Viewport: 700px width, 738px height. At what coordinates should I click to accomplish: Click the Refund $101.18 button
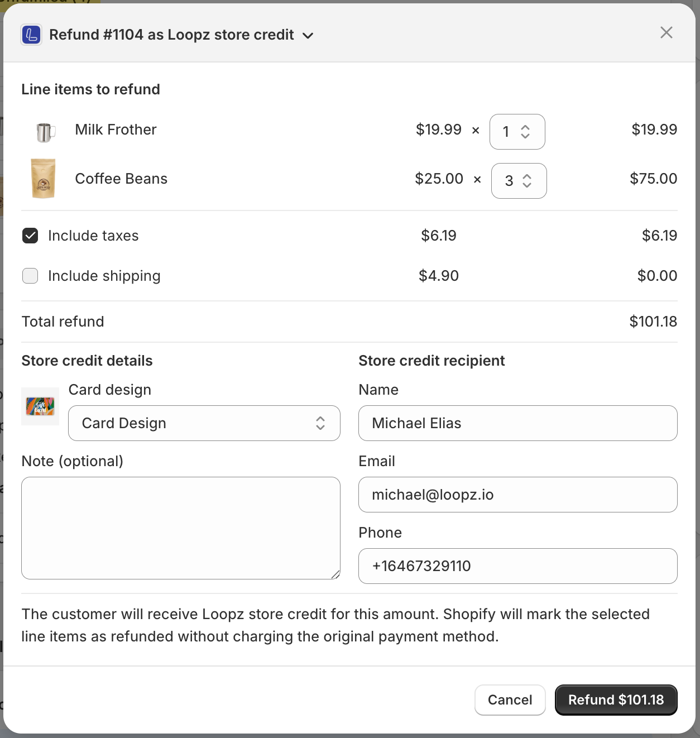coord(616,700)
